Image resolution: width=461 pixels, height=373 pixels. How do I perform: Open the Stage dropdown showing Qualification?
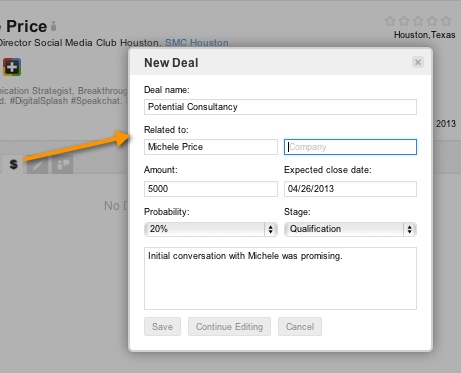(x=350, y=229)
